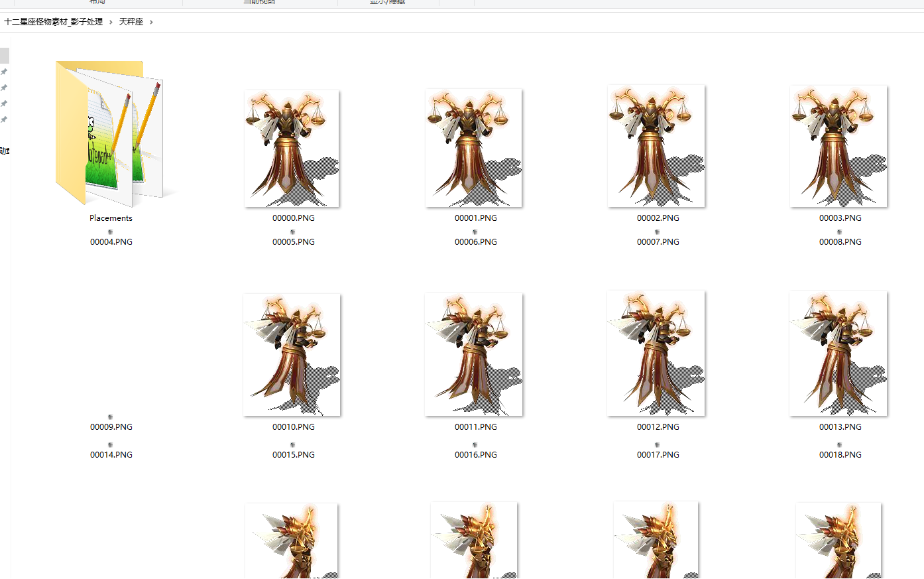Select the 00013.PNG thumbnail
The height and width of the screenshot is (579, 924).
click(x=838, y=354)
